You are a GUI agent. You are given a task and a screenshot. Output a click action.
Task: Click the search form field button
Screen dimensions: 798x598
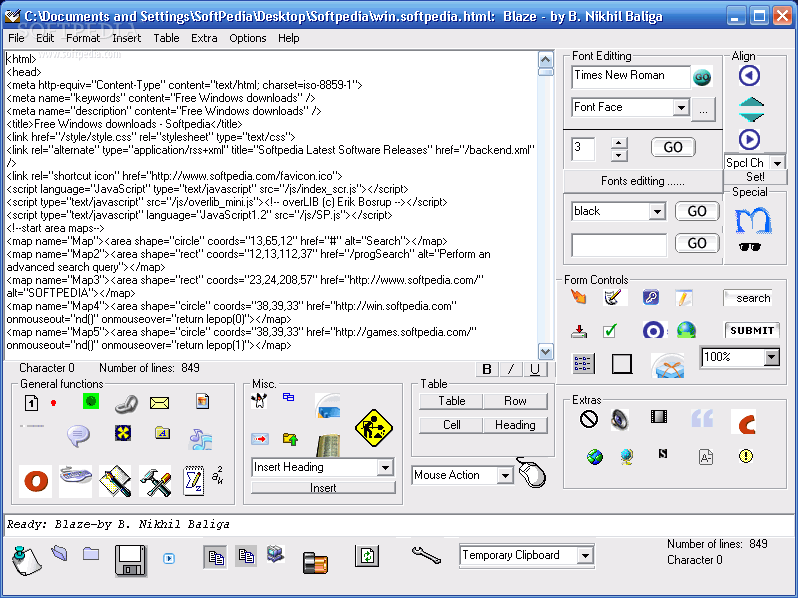point(748,298)
